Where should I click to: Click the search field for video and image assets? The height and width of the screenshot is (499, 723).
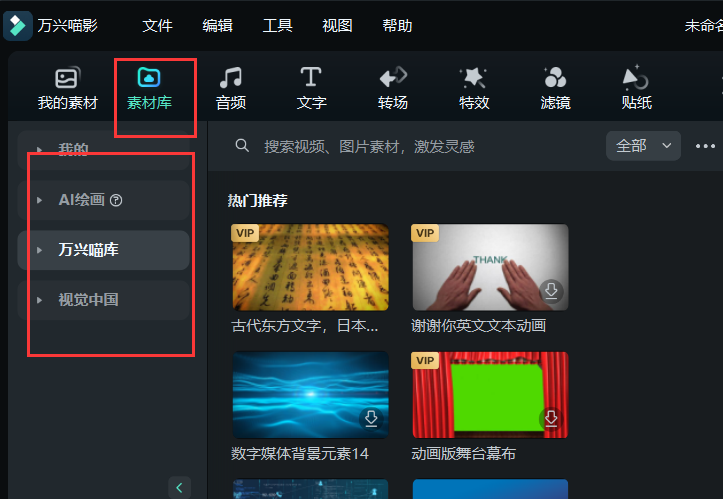369,146
